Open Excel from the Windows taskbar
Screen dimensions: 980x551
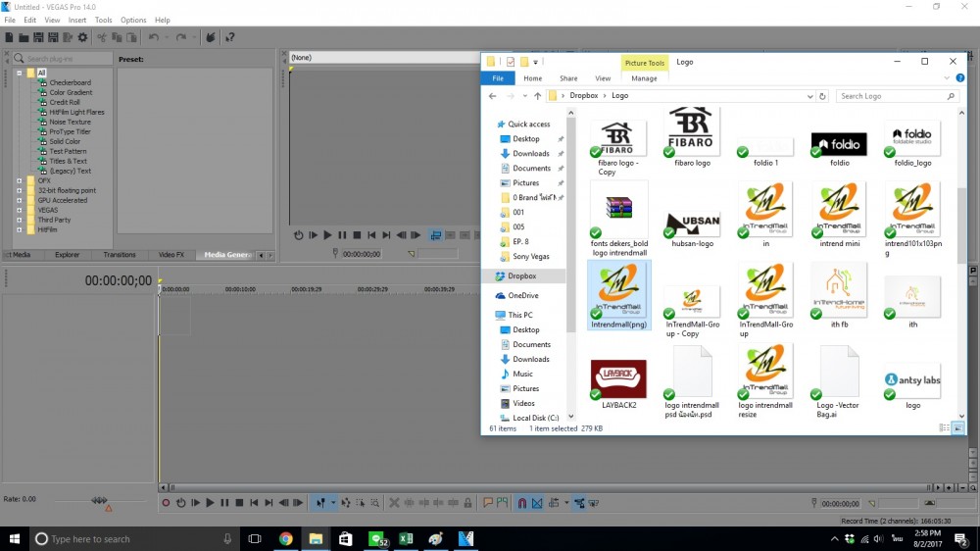pyautogui.click(x=406, y=538)
